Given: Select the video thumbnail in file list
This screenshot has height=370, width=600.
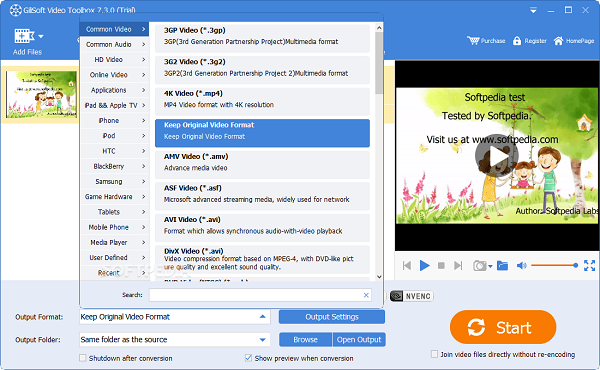Looking at the screenshot, I should (x=41, y=94).
